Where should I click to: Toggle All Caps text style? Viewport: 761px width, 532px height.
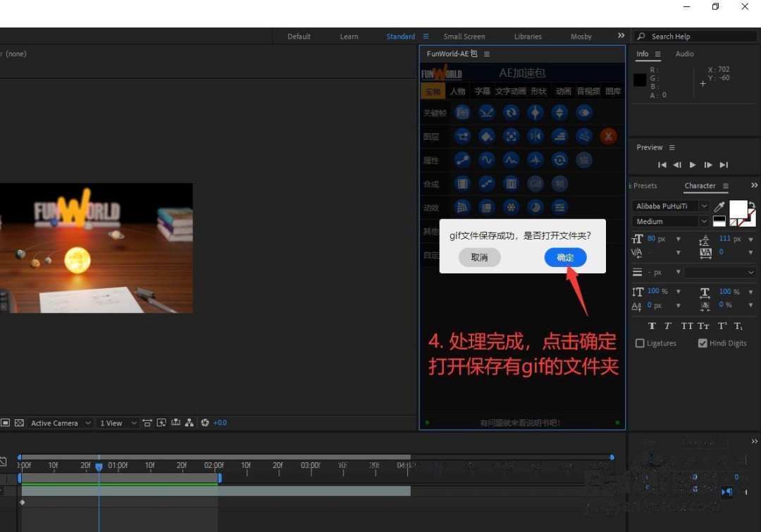[687, 326]
